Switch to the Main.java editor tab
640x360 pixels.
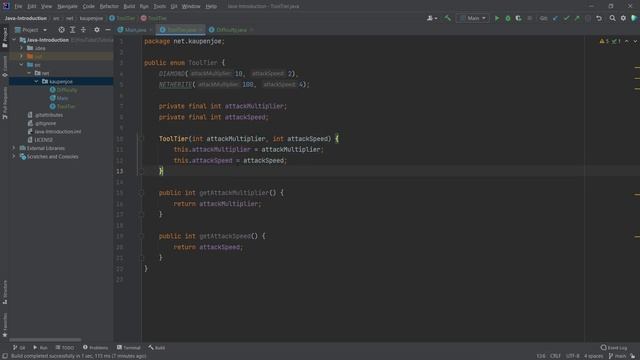(135, 30)
